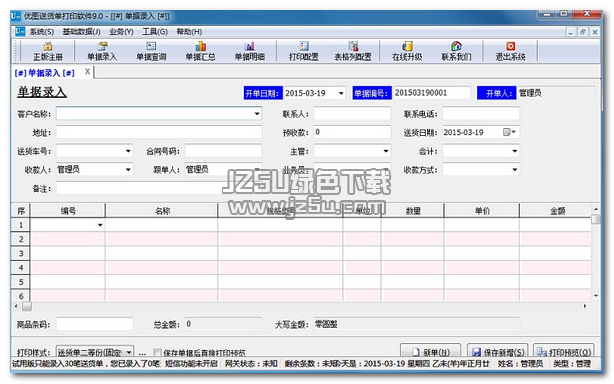Click the 联系电话 phone input field
The image size is (614, 384).
tap(481, 114)
